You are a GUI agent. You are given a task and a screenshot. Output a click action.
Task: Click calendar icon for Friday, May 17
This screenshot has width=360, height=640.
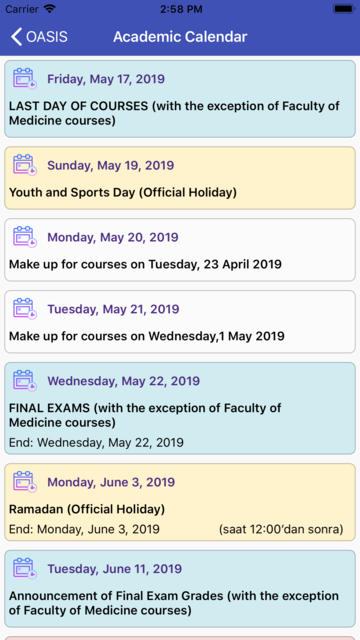(25, 79)
